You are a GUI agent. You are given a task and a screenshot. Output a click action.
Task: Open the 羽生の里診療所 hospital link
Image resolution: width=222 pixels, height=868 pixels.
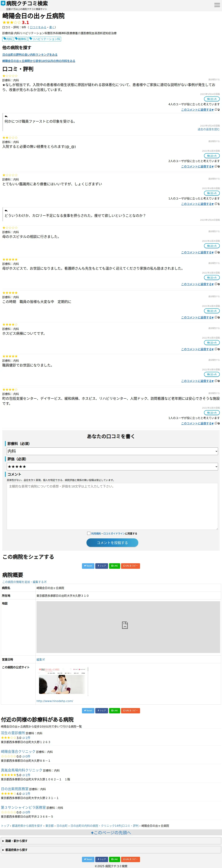point(13,733)
